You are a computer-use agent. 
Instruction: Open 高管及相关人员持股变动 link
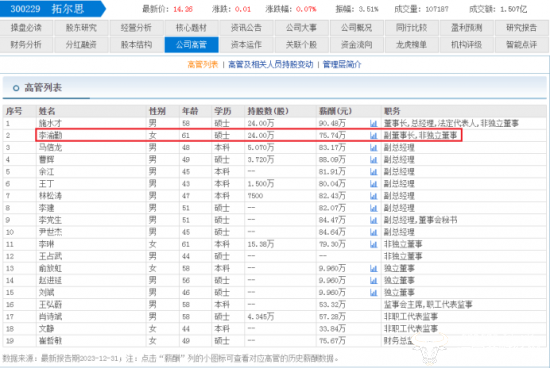pos(270,65)
